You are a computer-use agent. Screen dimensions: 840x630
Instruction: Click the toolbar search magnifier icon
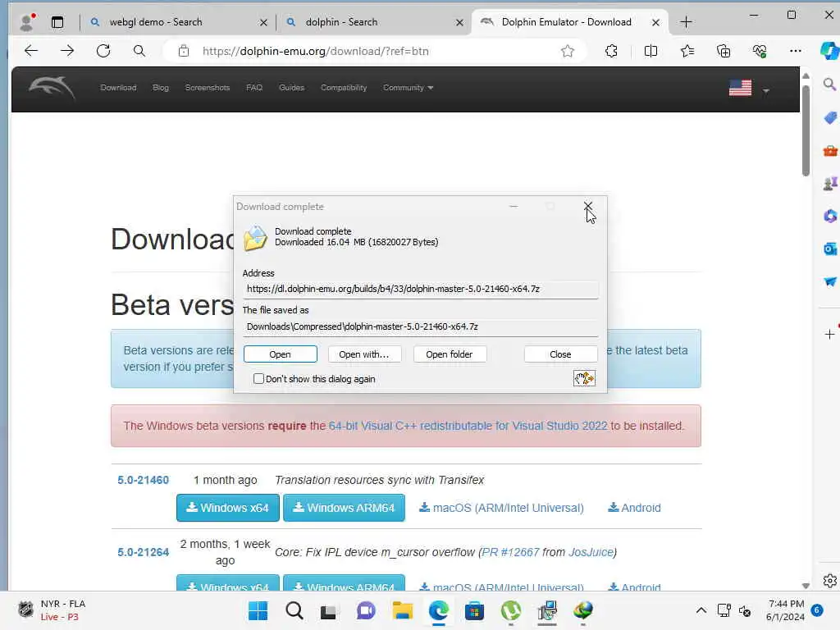(139, 51)
